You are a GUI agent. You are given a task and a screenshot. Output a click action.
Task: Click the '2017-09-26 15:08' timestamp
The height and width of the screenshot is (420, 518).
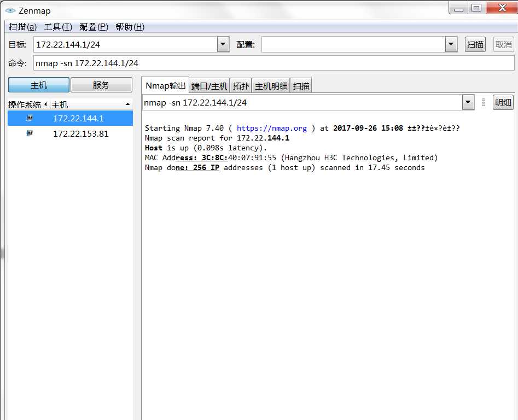[368, 128]
